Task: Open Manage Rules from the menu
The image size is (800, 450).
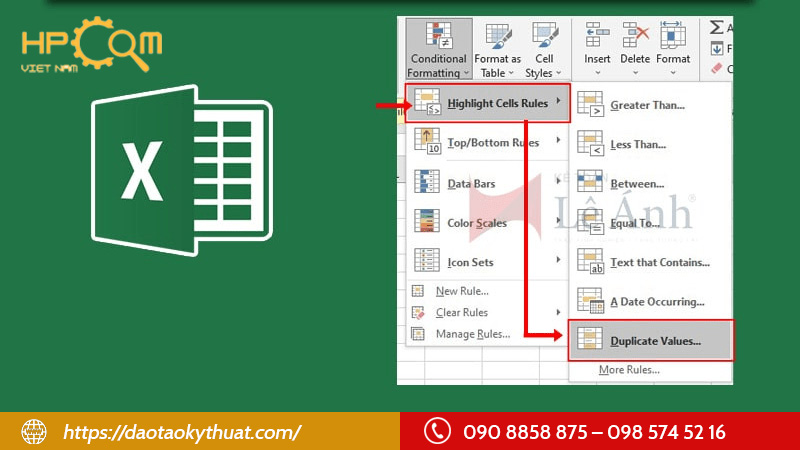Action: click(469, 334)
